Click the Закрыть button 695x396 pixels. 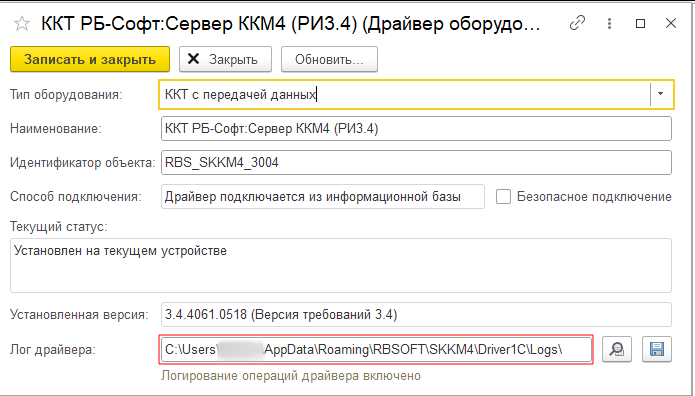[x=225, y=59]
